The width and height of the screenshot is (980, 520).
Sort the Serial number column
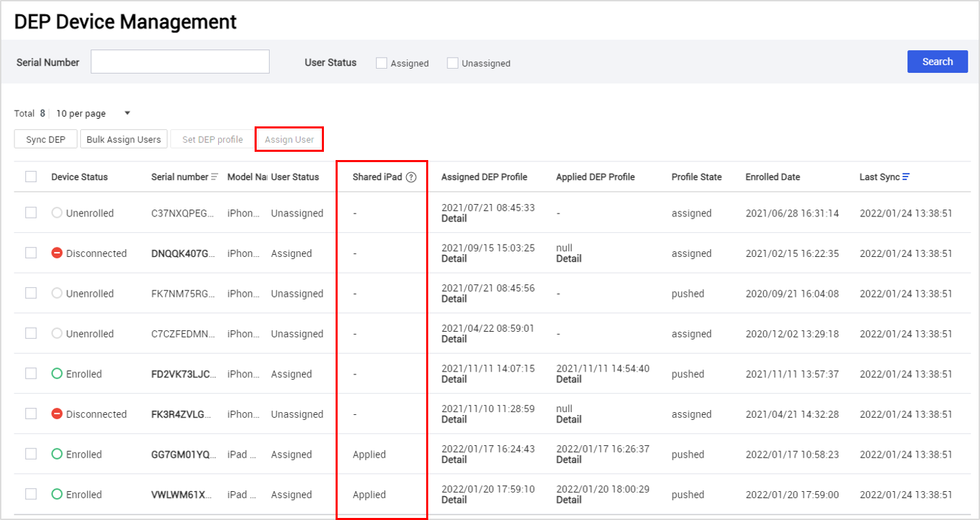pyautogui.click(x=212, y=177)
